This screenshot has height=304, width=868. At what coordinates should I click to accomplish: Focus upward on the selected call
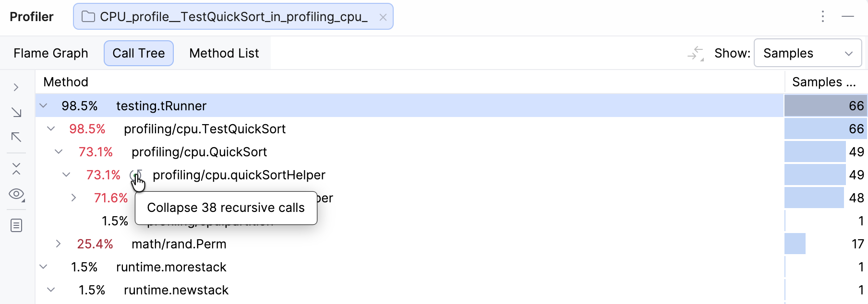coord(17,138)
